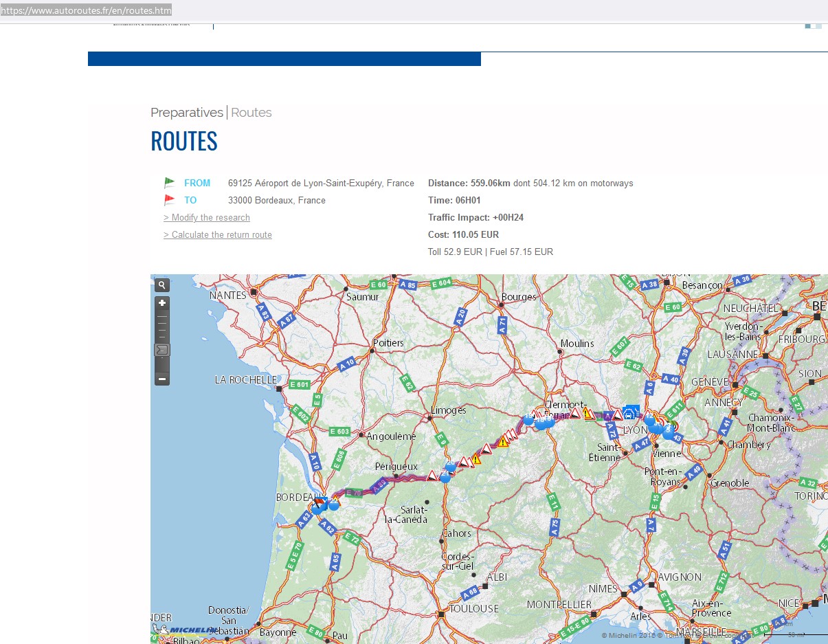This screenshot has width=828, height=644.
Task: Click the Moulins city label
Action: 577,343
